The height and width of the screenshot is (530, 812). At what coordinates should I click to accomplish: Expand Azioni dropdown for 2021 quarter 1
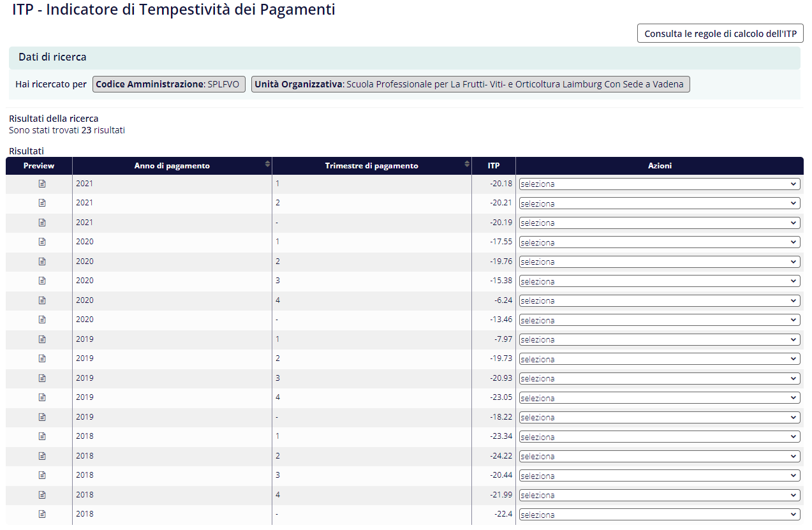(659, 184)
